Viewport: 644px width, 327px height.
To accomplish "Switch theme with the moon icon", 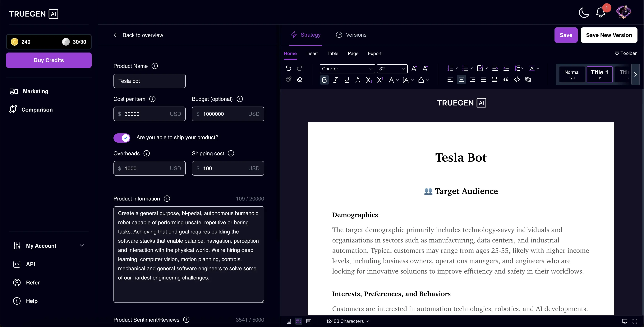I will 584,12.
